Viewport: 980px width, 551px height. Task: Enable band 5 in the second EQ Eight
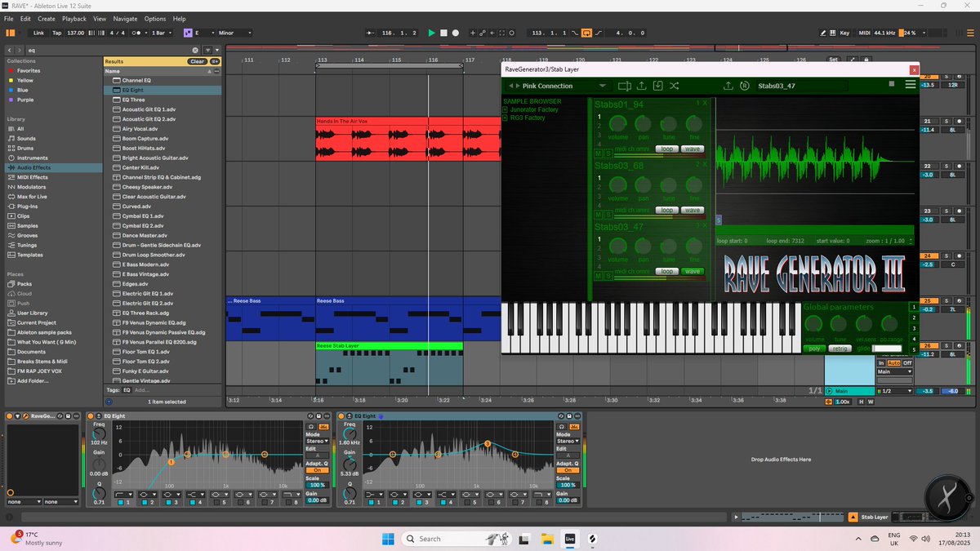click(x=468, y=502)
